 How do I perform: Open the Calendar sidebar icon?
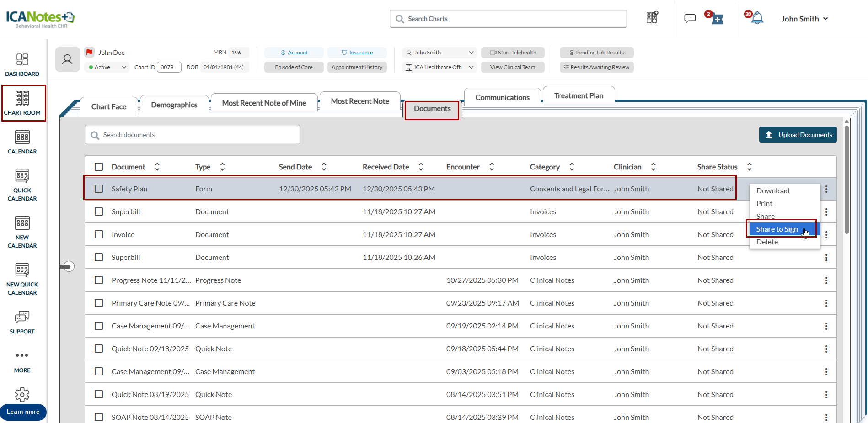coord(22,142)
